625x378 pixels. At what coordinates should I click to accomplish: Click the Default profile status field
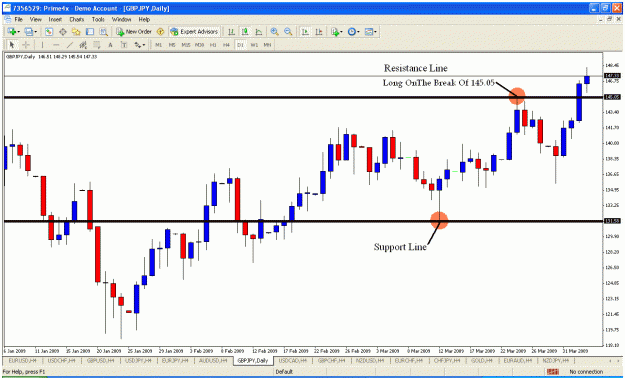click(x=284, y=372)
